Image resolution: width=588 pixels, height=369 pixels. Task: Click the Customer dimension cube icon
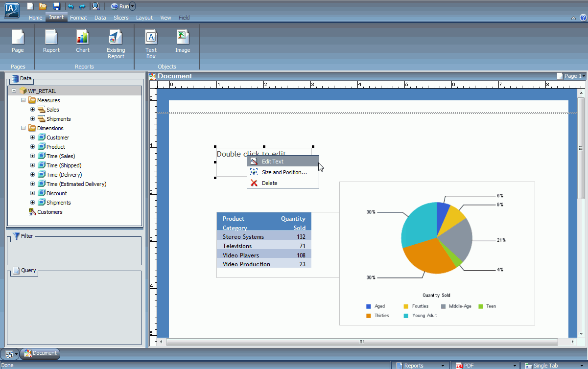(42, 138)
